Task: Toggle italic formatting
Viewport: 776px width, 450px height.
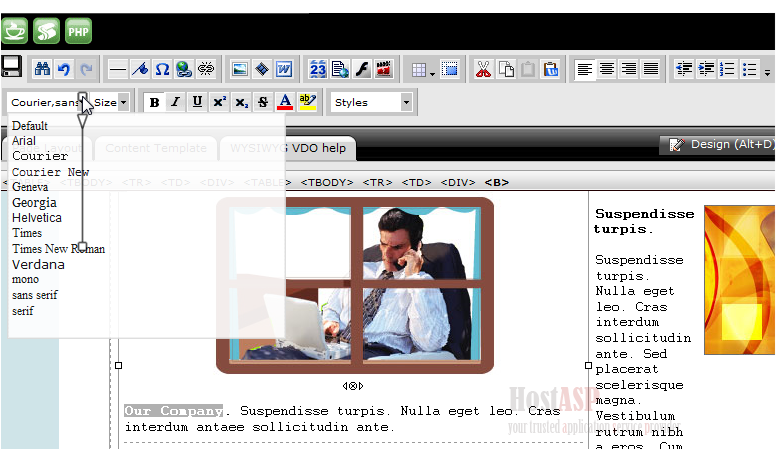Action: pyautogui.click(x=175, y=102)
